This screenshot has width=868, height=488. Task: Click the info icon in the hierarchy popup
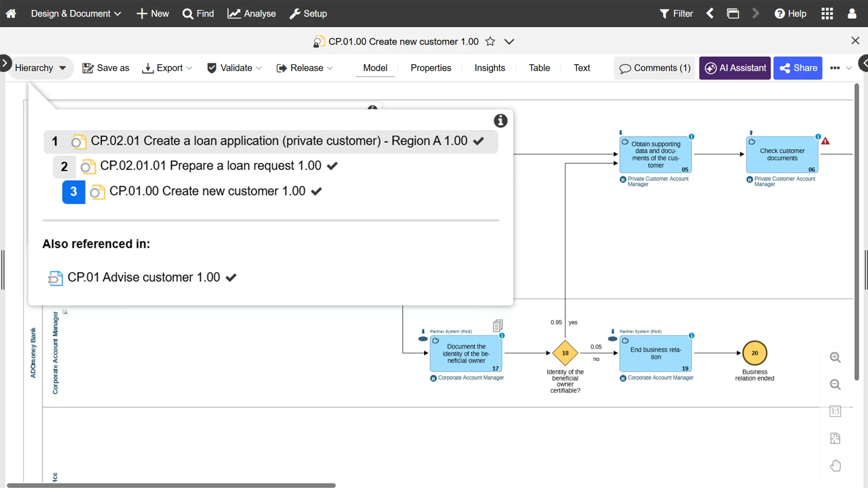[500, 121]
